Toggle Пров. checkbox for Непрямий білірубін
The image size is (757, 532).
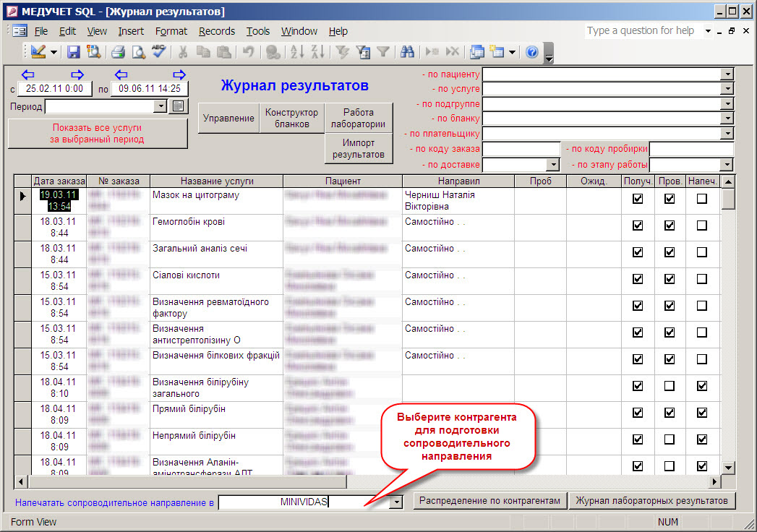[670, 439]
